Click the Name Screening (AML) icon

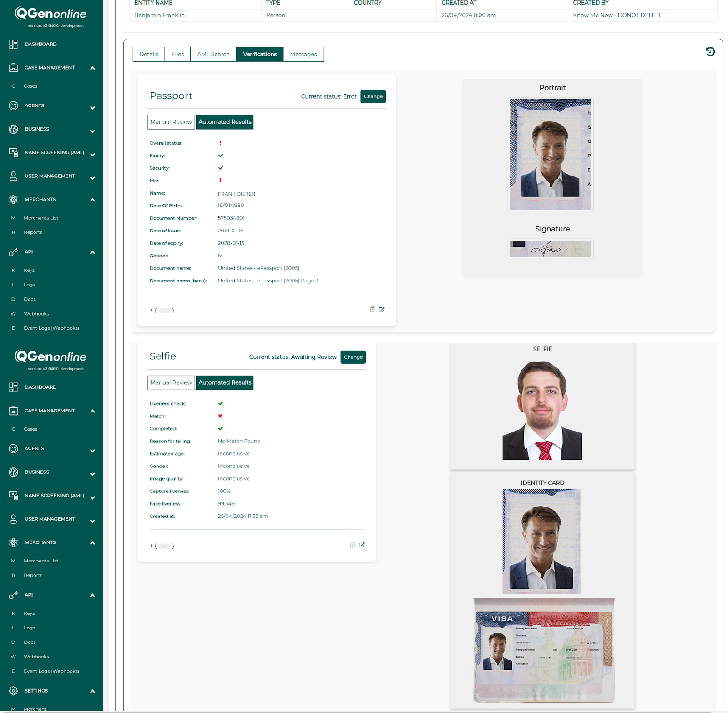point(13,152)
